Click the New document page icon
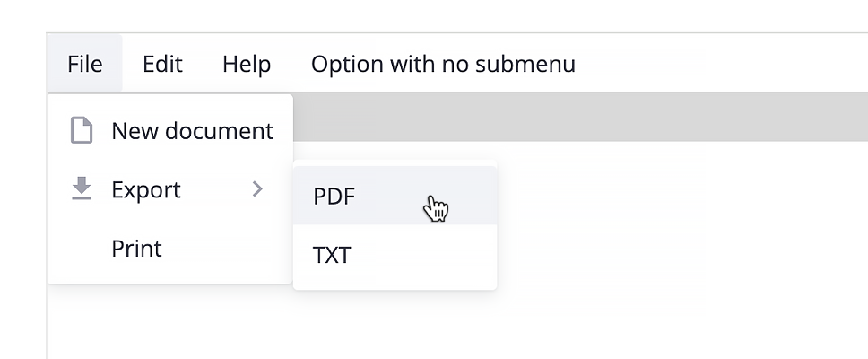Image resolution: width=868 pixels, height=359 pixels. coord(82,130)
